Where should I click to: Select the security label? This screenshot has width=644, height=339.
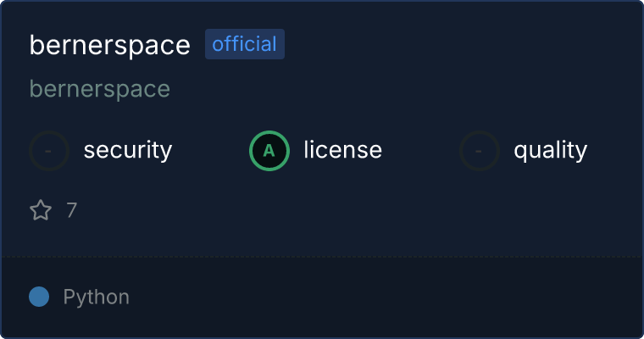coord(127,151)
